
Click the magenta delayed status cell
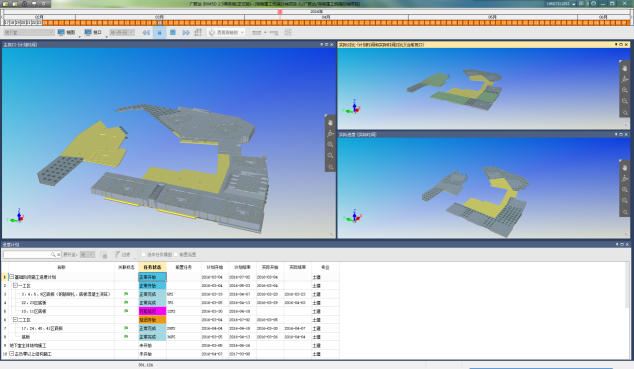click(x=152, y=311)
